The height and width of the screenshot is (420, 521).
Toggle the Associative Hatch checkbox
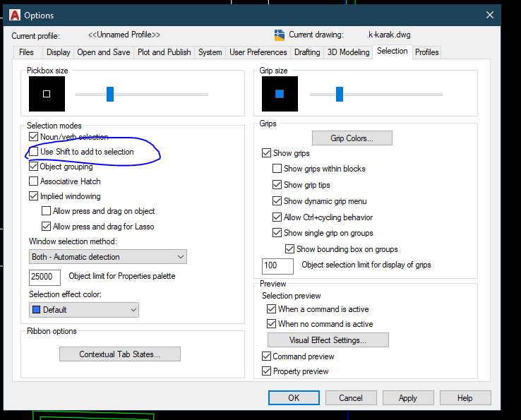click(34, 181)
